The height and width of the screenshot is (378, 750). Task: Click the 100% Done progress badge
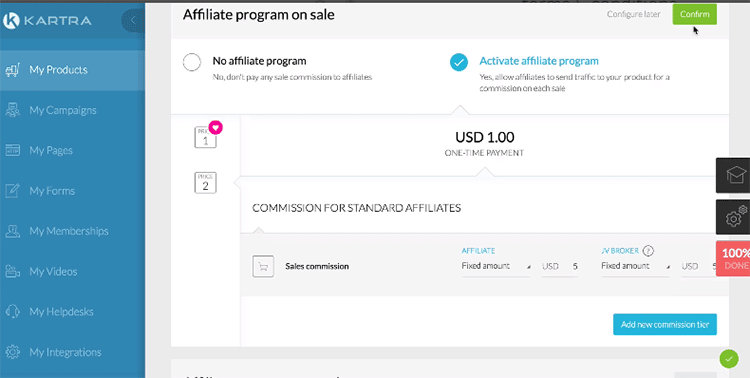coord(733,258)
